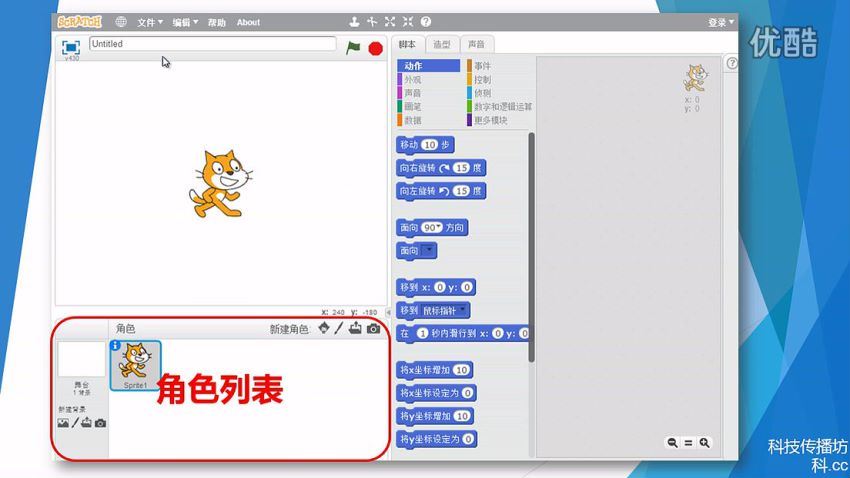Screen dimensions: 850x478
Task: Open the 登录 dropdown
Action: click(x=720, y=22)
